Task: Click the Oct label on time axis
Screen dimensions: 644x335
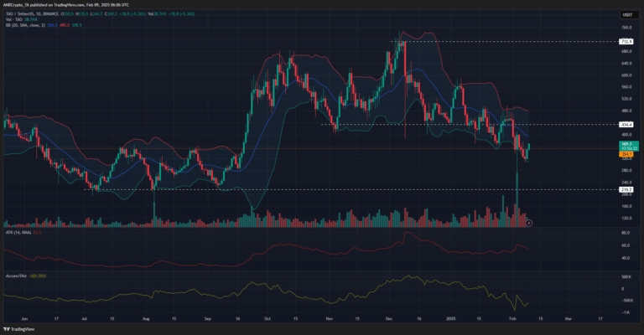Action: click(267, 319)
